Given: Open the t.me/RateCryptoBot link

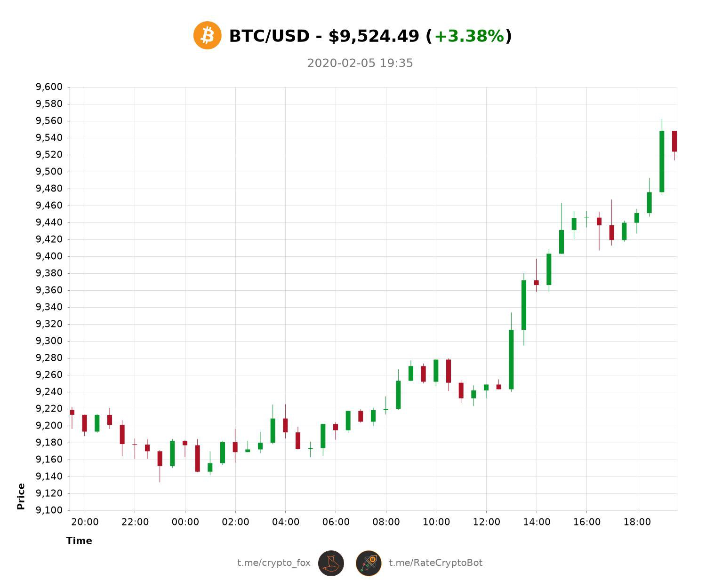Looking at the screenshot, I should (x=435, y=563).
